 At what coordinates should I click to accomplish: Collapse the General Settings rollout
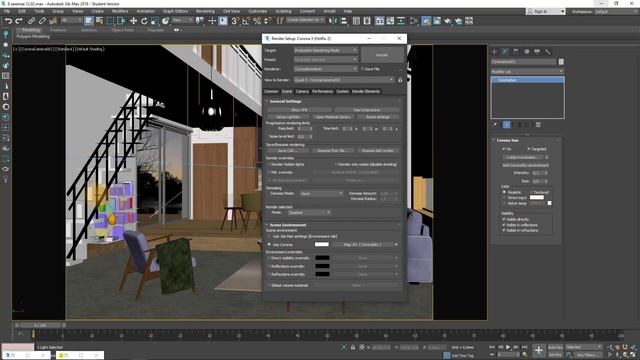tap(285, 101)
